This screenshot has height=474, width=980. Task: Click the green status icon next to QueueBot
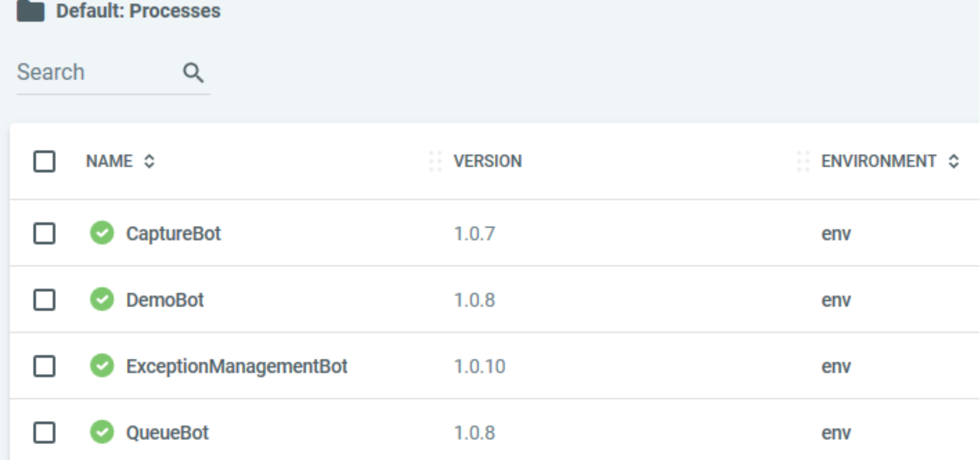click(x=102, y=432)
